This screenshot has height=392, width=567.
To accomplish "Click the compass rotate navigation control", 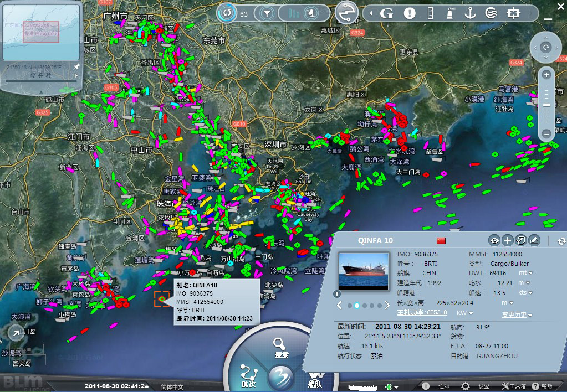I will (x=546, y=47).
